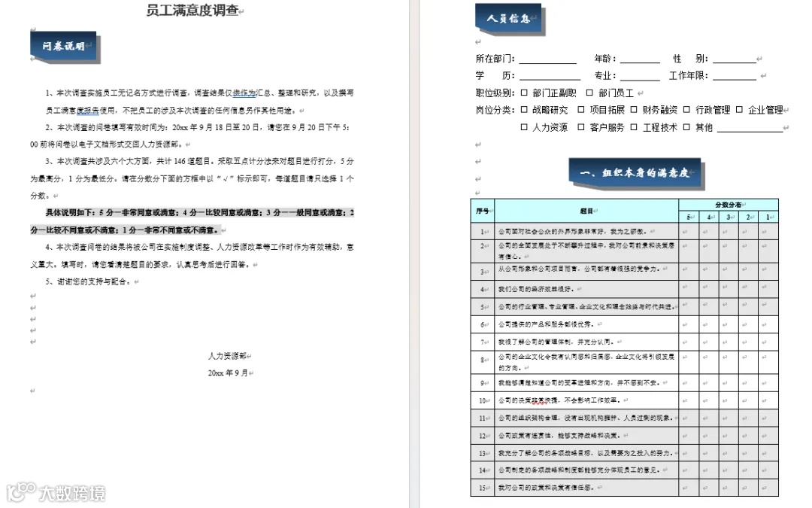Select the 一、组织本身的满意度 banner

pos(635,173)
